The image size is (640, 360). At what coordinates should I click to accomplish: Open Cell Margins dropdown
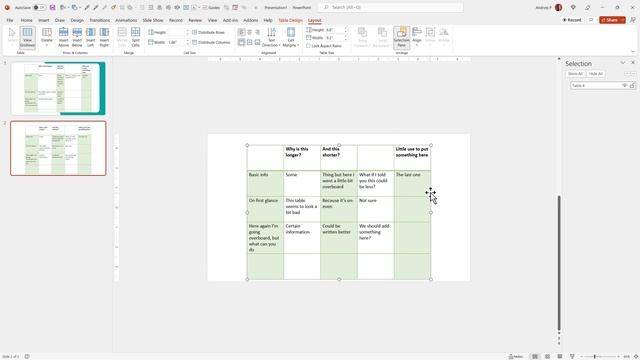[x=291, y=37]
